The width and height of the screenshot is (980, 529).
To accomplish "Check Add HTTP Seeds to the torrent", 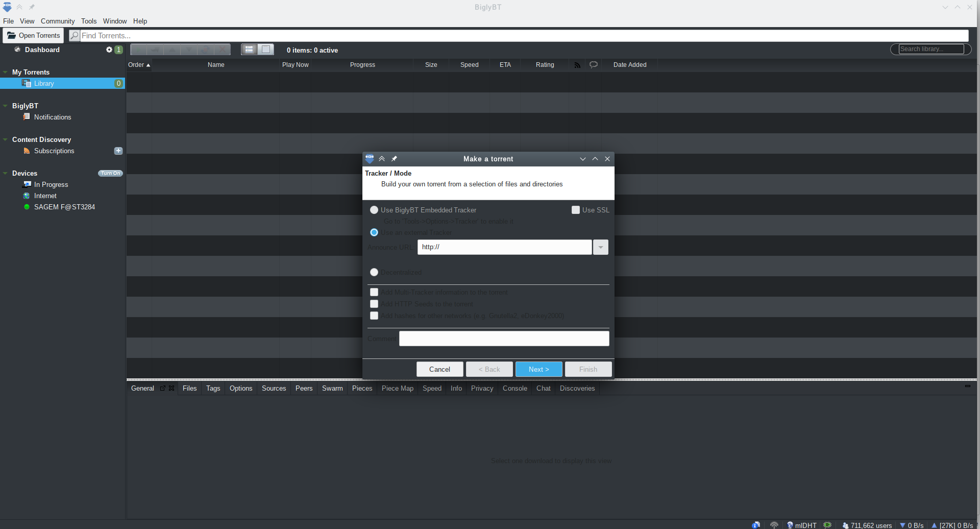I will click(374, 304).
